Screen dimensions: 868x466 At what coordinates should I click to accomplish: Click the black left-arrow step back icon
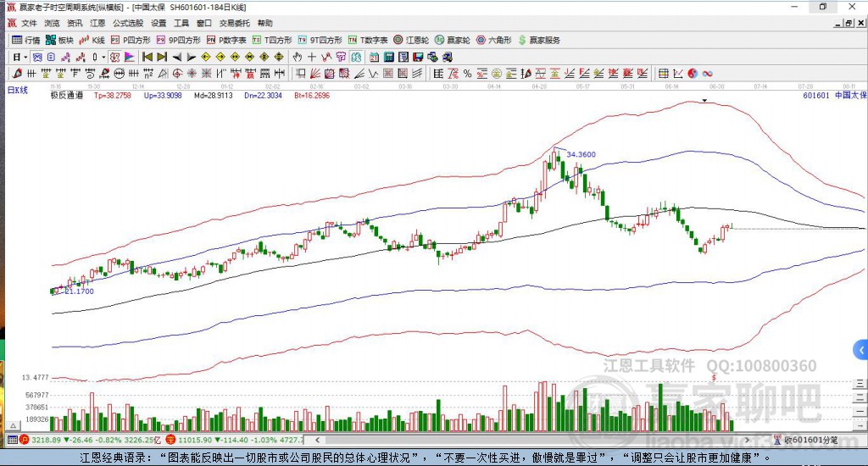coord(176,57)
